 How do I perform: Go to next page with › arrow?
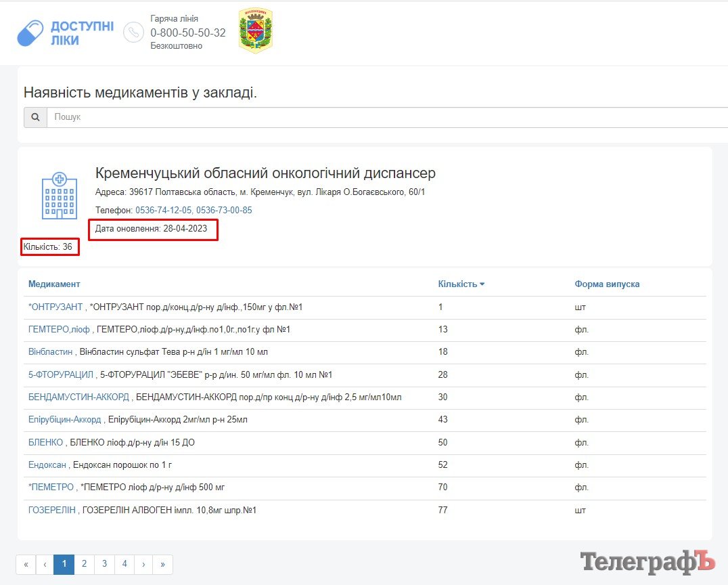[x=143, y=564]
